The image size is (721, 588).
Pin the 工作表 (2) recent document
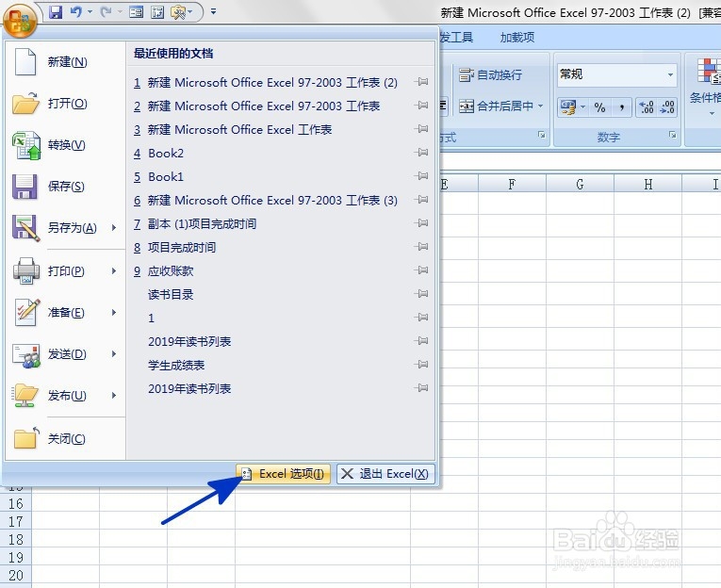pyautogui.click(x=420, y=82)
